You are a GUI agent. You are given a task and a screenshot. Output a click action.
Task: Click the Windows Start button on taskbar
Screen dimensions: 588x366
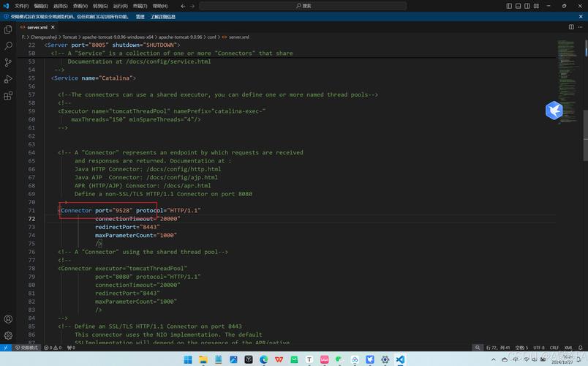click(187, 359)
